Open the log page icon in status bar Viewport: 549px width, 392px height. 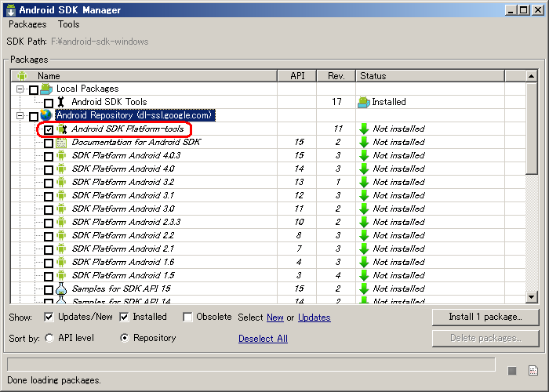(533, 371)
